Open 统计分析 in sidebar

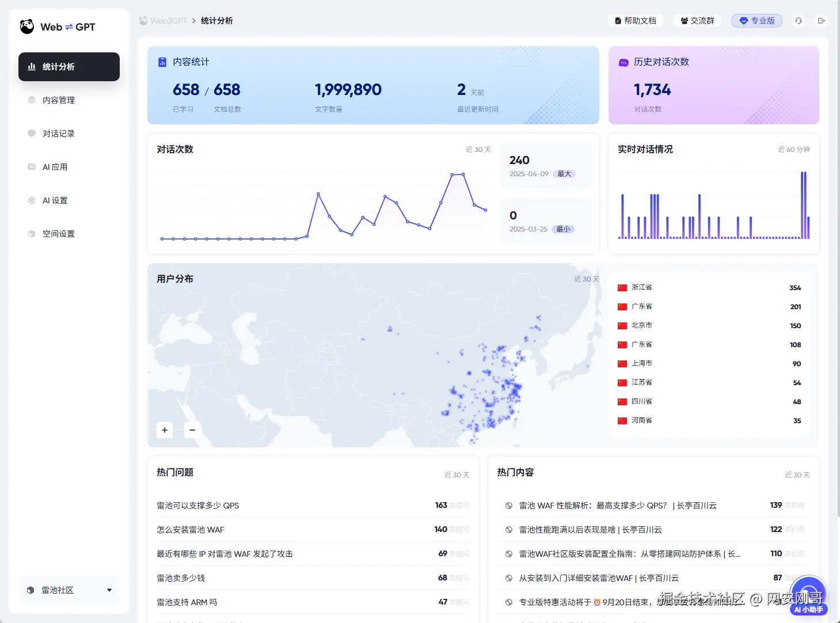point(69,67)
